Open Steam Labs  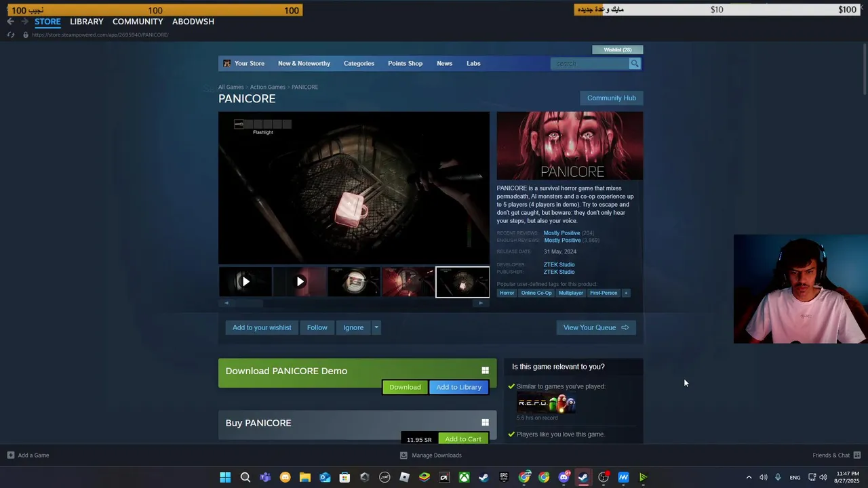coord(473,64)
